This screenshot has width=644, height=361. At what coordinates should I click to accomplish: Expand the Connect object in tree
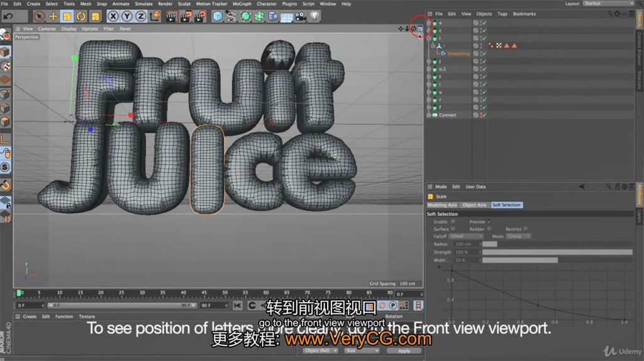(429, 116)
